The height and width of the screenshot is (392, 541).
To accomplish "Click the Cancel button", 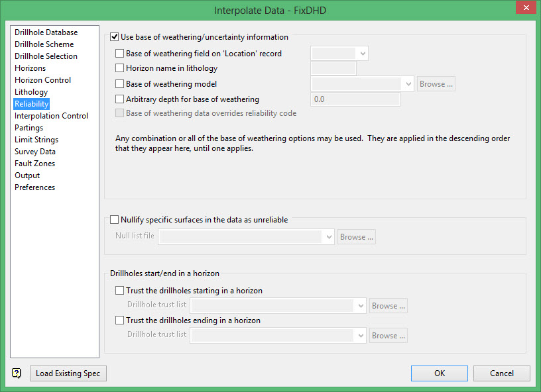I will pyautogui.click(x=501, y=373).
